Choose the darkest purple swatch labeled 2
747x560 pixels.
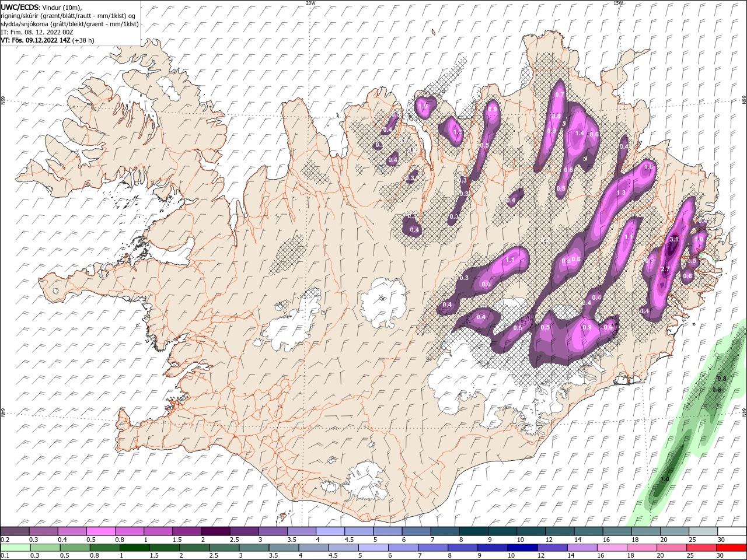(x=215, y=531)
